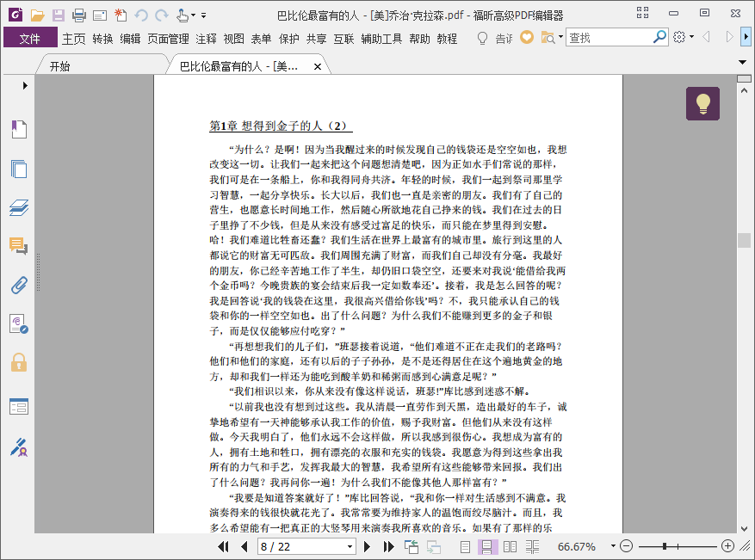
Task: Open the Security padlock panel icon
Action: 19,362
